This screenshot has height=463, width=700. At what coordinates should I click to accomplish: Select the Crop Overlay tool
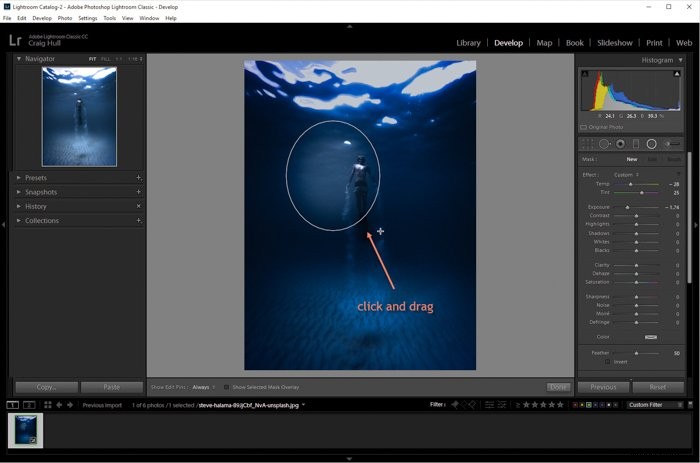point(588,144)
